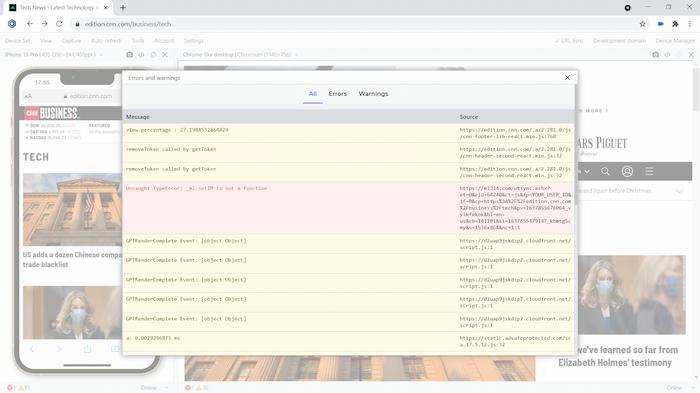
Task: Tap the phone's share icon
Action: tap(87, 349)
